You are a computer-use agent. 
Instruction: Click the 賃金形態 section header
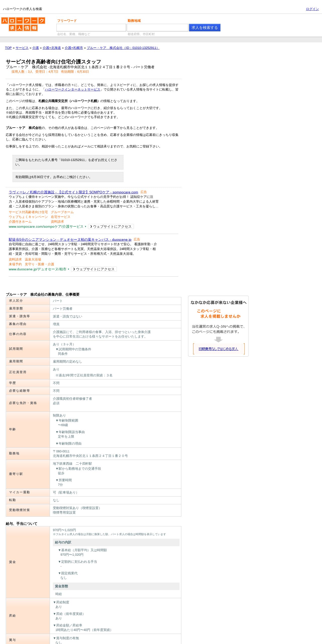point(116,586)
